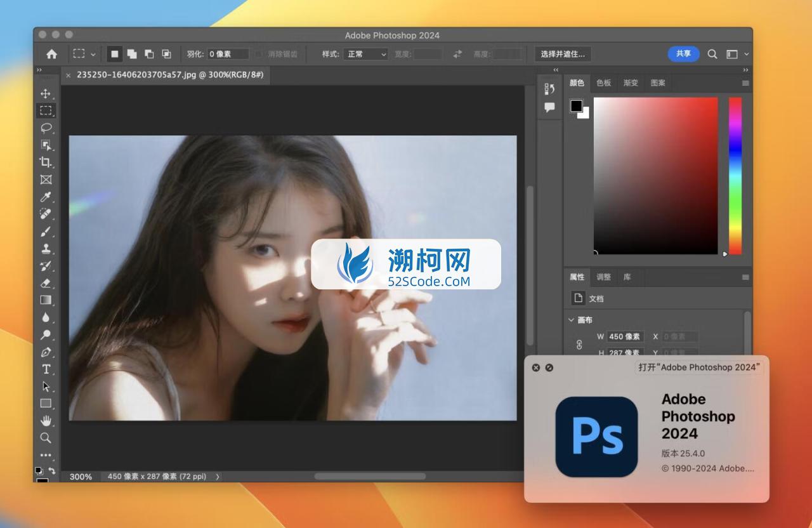Click the 共享 share button
812x528 pixels.
[x=683, y=54]
